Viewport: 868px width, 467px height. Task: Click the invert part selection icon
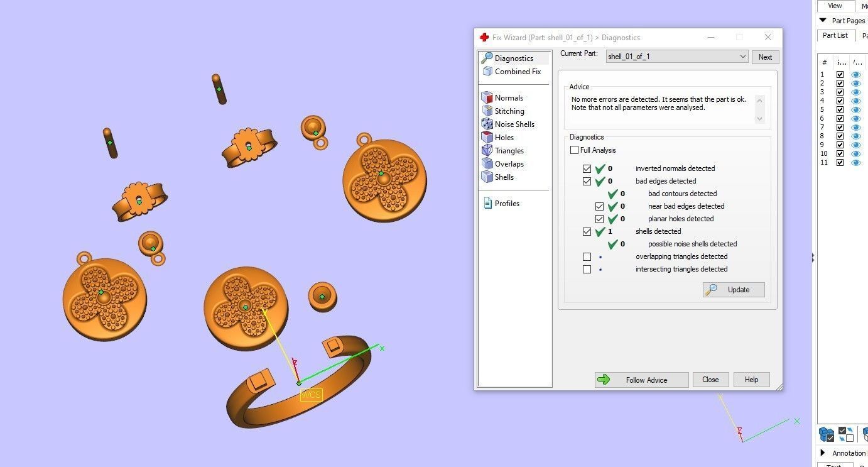846,434
